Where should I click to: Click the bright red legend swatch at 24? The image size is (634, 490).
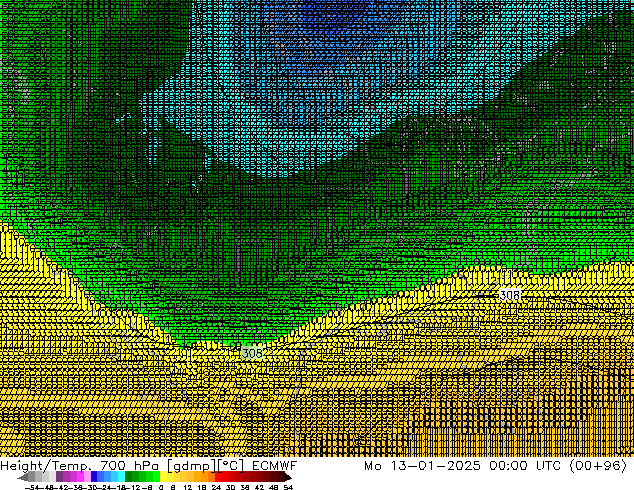(218, 477)
